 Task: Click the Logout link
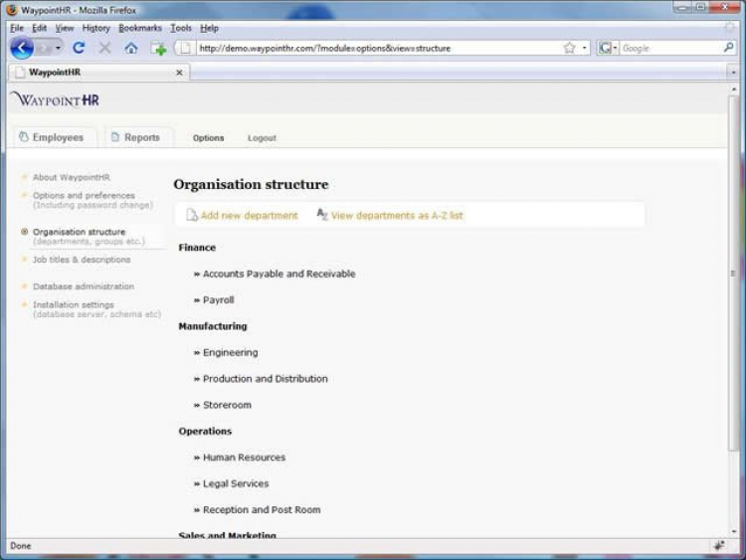(262, 138)
